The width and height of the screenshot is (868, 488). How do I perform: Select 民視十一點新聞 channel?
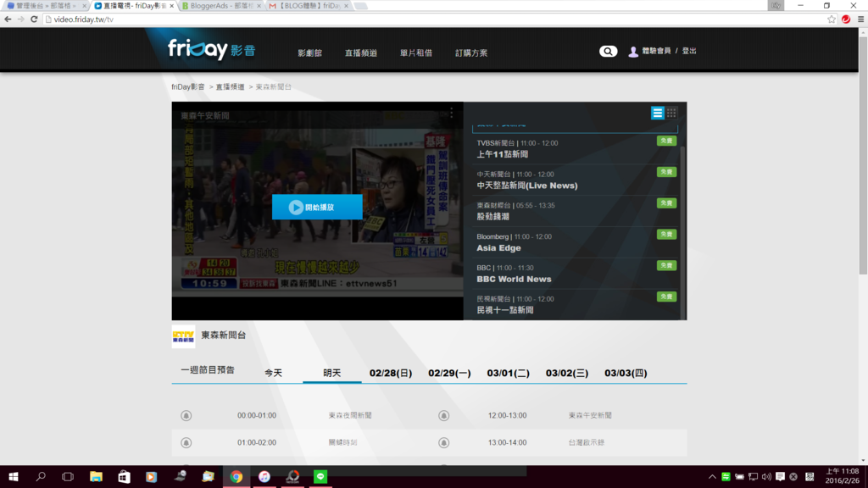coord(576,304)
